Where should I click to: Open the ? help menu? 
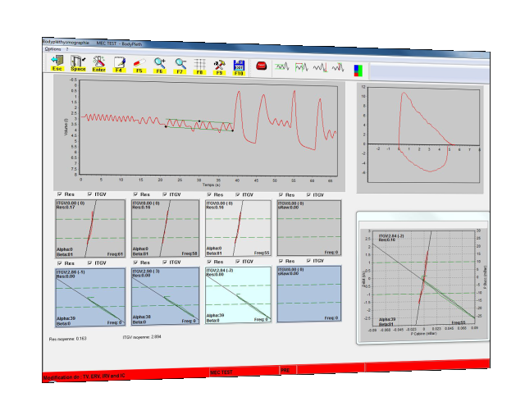67,49
